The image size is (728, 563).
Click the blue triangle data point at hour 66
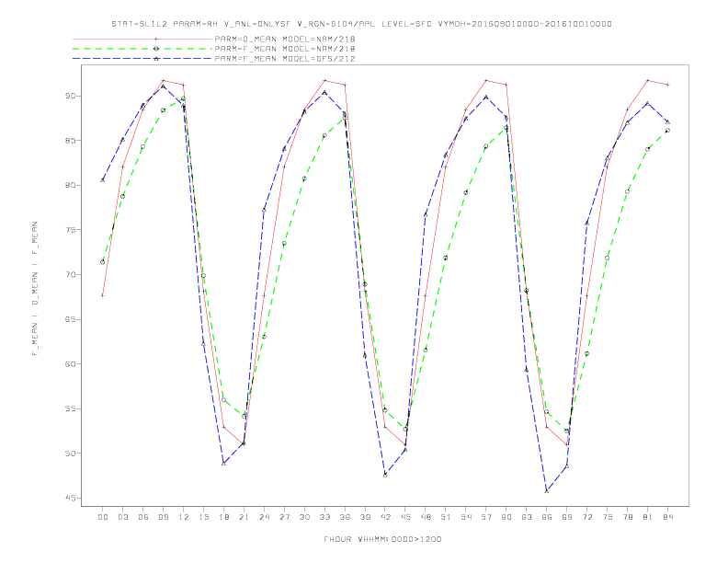pyautogui.click(x=547, y=490)
